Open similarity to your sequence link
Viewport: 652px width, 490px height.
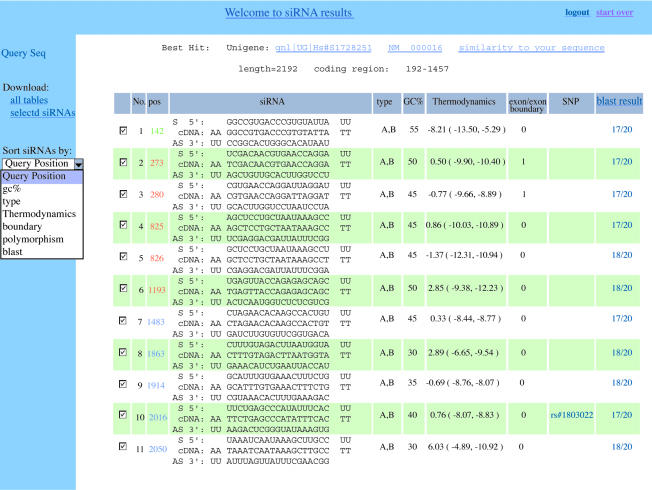[x=531, y=48]
